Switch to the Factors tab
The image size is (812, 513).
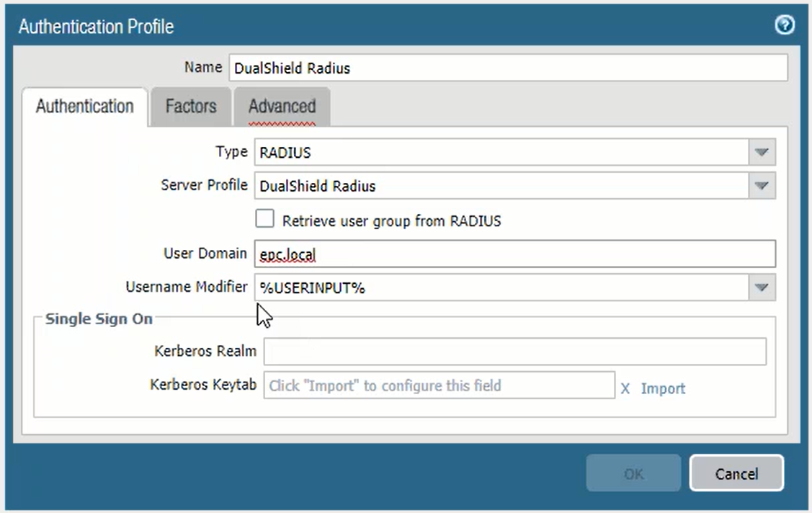(x=191, y=107)
